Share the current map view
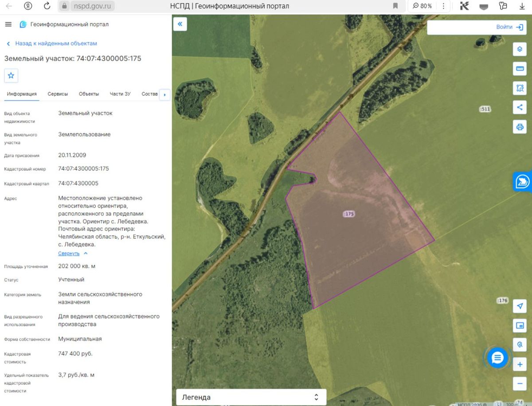This screenshot has width=532, height=406. (x=520, y=107)
